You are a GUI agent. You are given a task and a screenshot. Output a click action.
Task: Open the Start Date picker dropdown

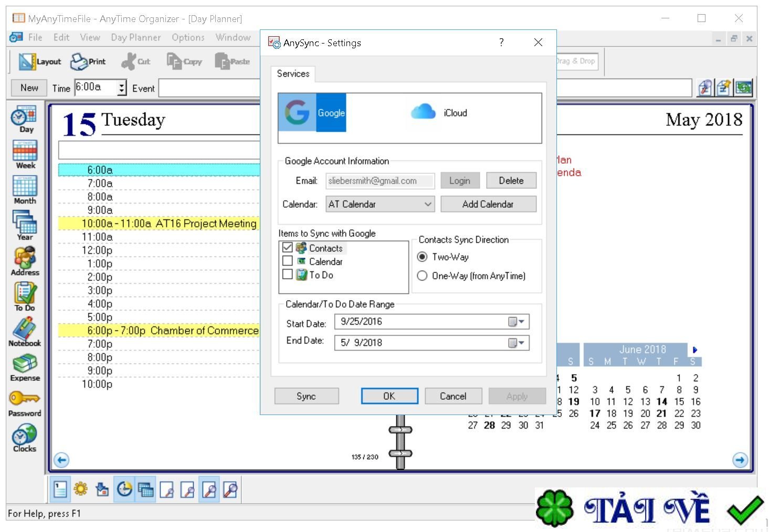pyautogui.click(x=517, y=322)
